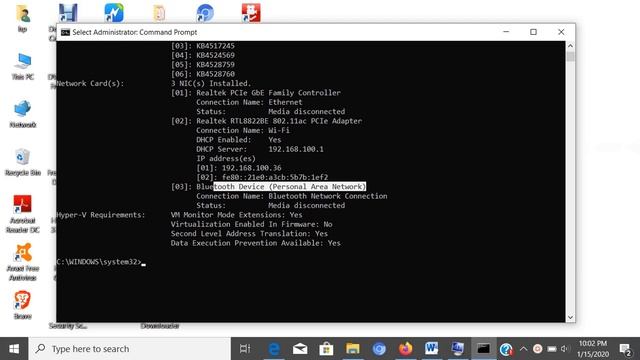The height and width of the screenshot is (360, 640).
Task: Click the IP address 192.168.100.36 line
Action: coord(239,168)
